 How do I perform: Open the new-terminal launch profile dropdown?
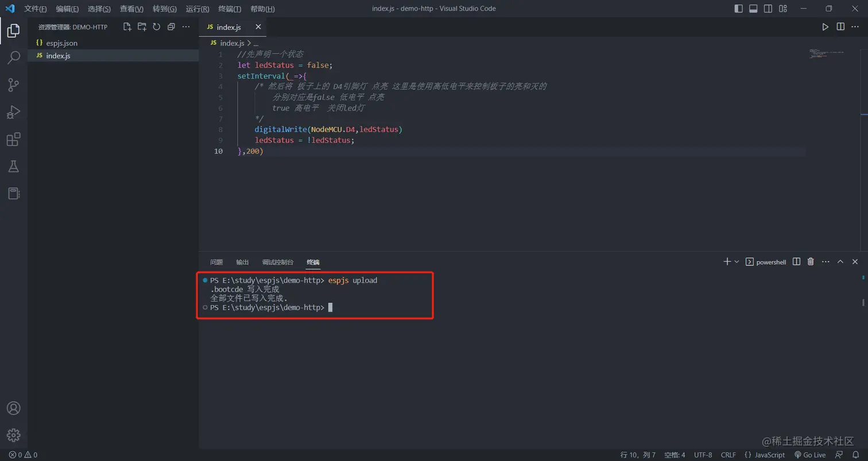(x=737, y=262)
